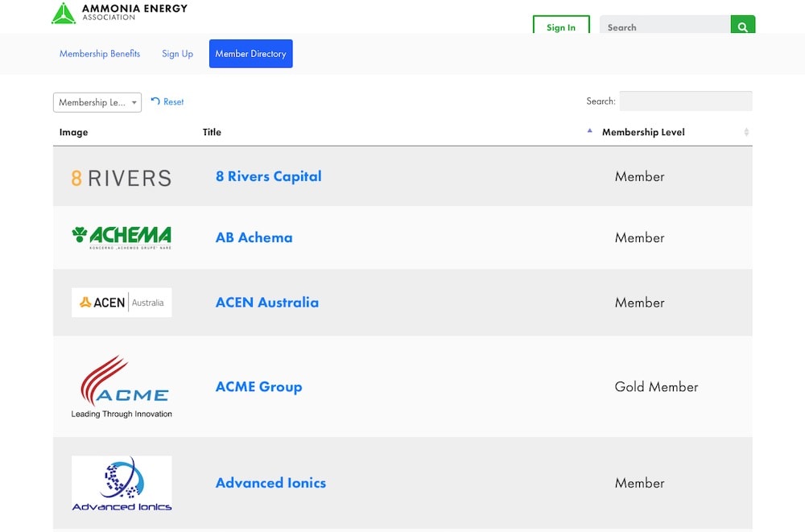The width and height of the screenshot is (805, 532).
Task: Click the Membership Level sort arrows
Action: click(746, 132)
